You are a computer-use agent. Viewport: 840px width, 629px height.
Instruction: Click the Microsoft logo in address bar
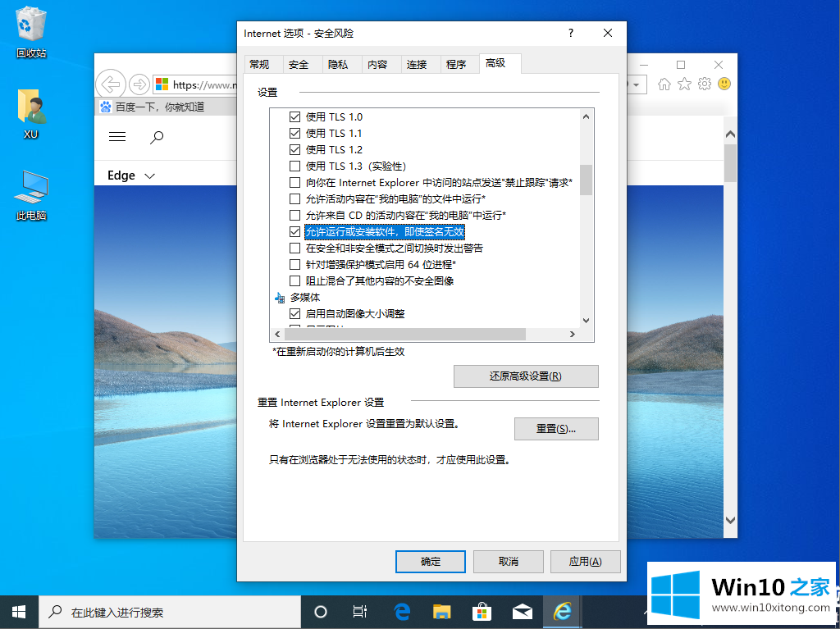[162, 84]
